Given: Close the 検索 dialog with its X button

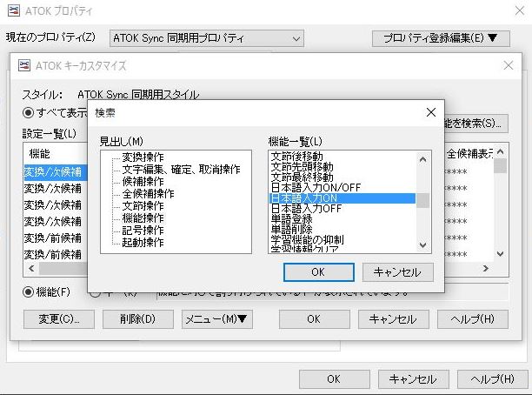Looking at the screenshot, I should pos(429,112).
